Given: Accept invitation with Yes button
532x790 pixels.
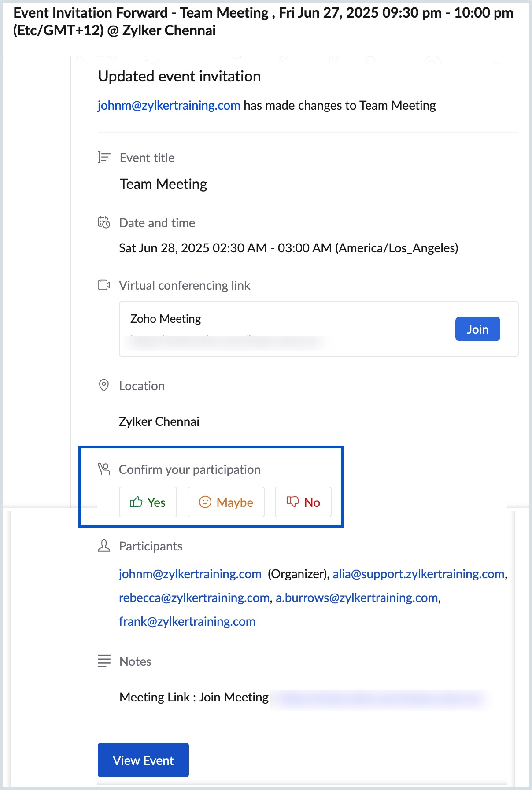Looking at the screenshot, I should click(x=148, y=502).
